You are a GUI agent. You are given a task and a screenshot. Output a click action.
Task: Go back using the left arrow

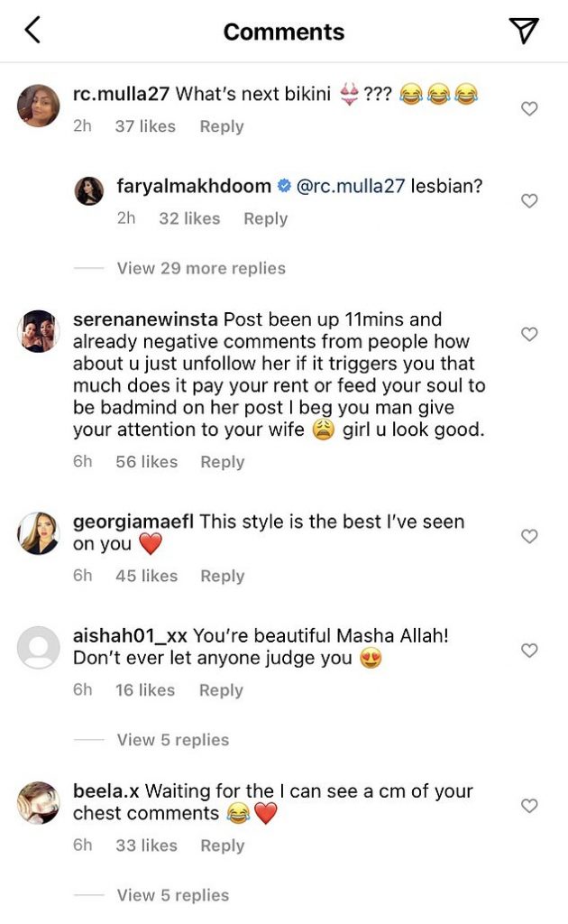coord(32,31)
